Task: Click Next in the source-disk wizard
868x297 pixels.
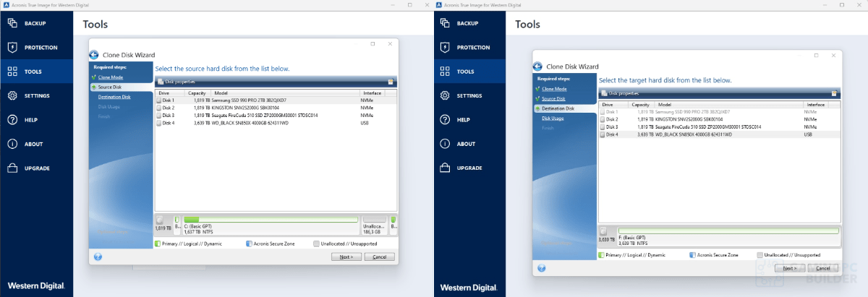Action: (x=346, y=257)
